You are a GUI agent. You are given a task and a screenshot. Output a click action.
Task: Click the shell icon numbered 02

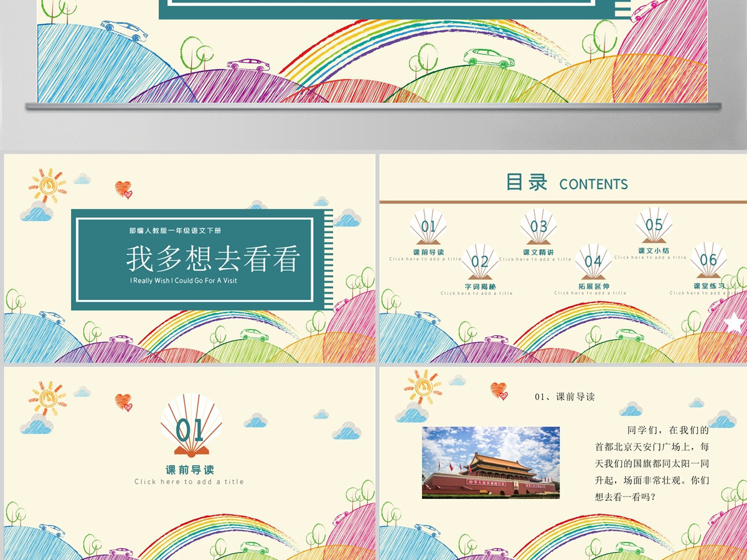point(480,261)
